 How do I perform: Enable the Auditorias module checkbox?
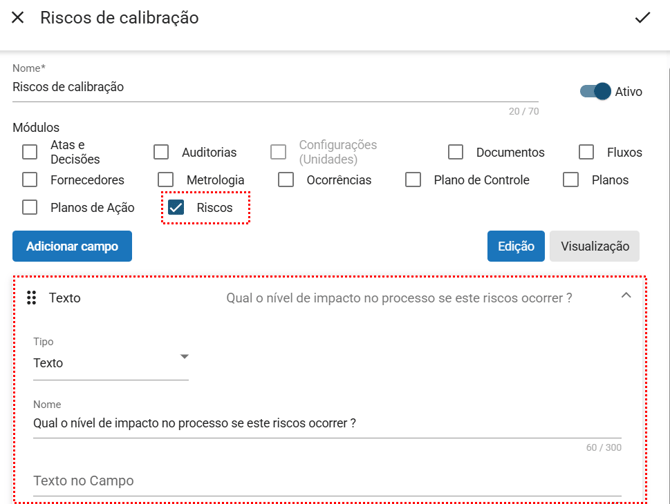point(161,152)
